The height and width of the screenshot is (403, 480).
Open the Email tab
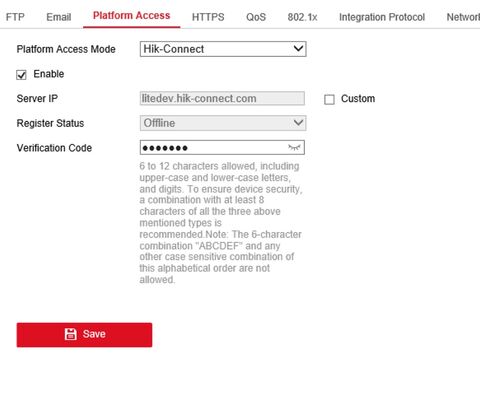tap(59, 17)
